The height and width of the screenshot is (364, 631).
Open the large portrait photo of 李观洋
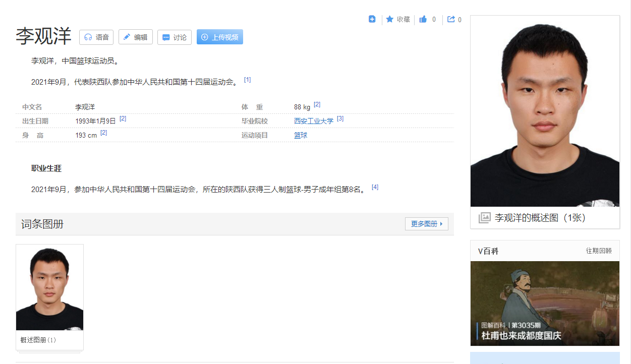545,111
